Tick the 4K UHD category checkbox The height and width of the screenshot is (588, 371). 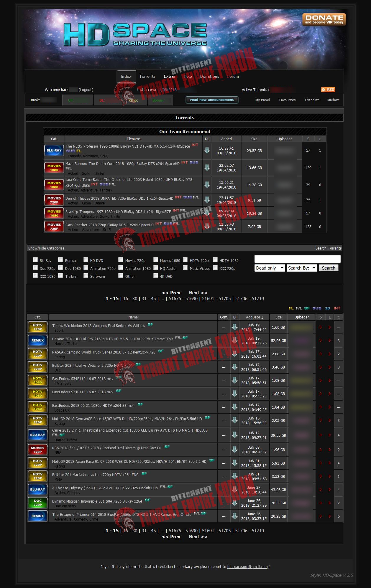tap(156, 275)
